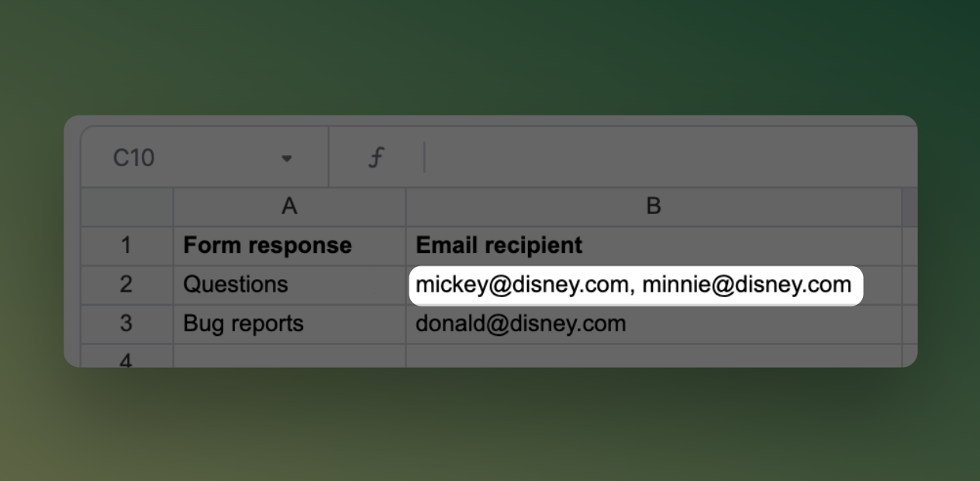The height and width of the screenshot is (481, 980).
Task: Select row 3 header
Action: point(126,324)
